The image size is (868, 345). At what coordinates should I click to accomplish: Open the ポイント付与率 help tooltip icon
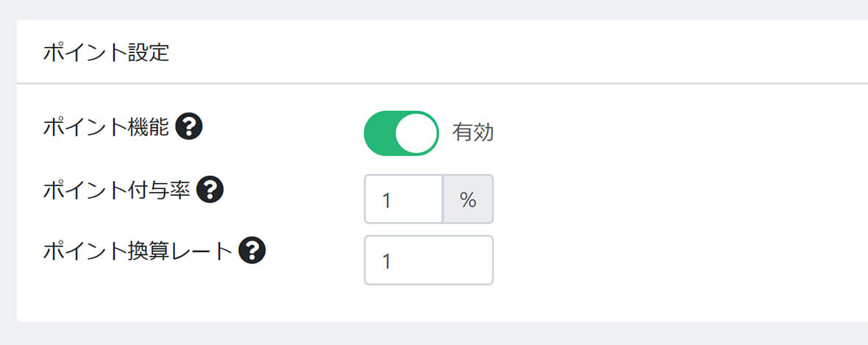pyautogui.click(x=210, y=191)
